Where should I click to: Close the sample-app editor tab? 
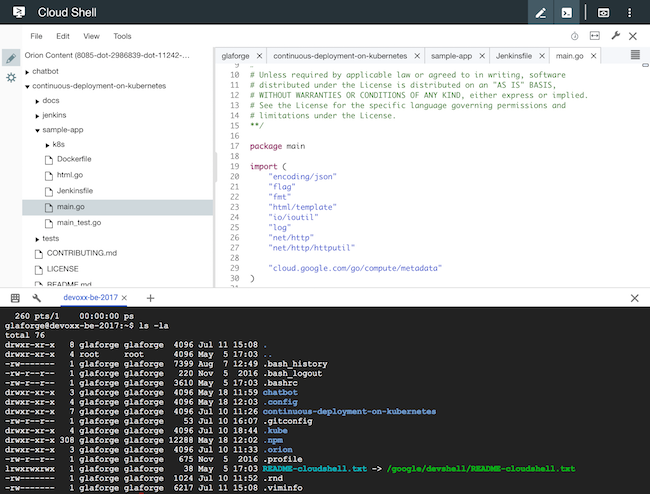click(x=482, y=56)
